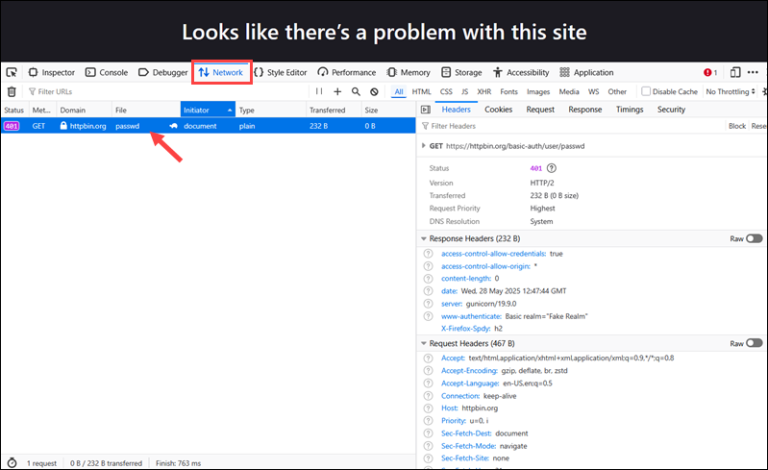Focus the Filter URLs field

click(167, 92)
